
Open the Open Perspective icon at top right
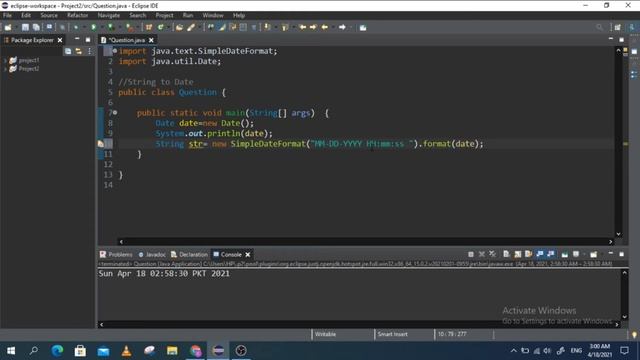(x=618, y=27)
